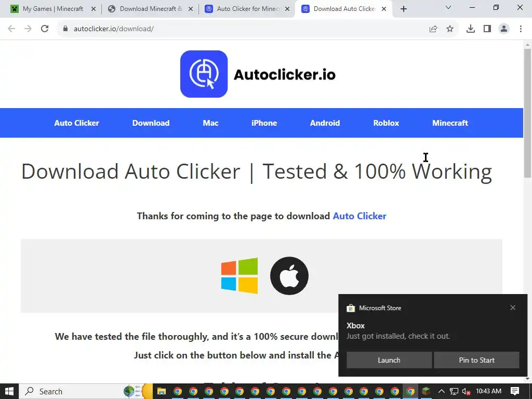Click the Apple logo download icon

pyautogui.click(x=289, y=276)
